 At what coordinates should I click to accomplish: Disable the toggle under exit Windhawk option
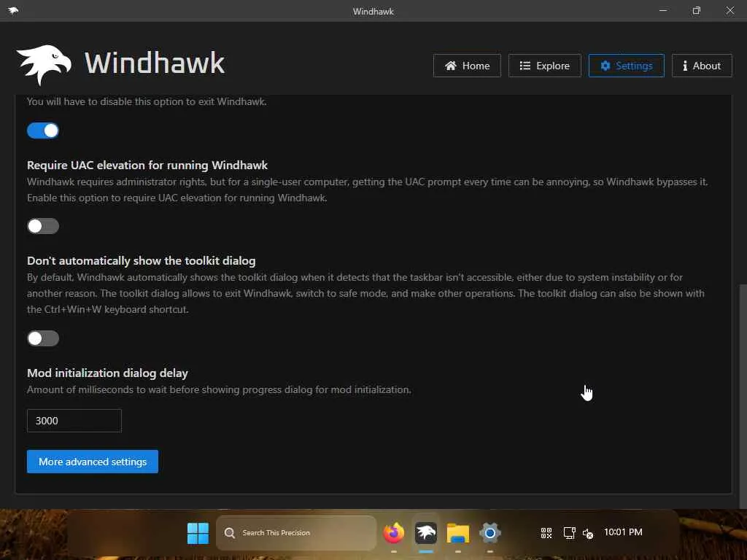[x=43, y=131]
